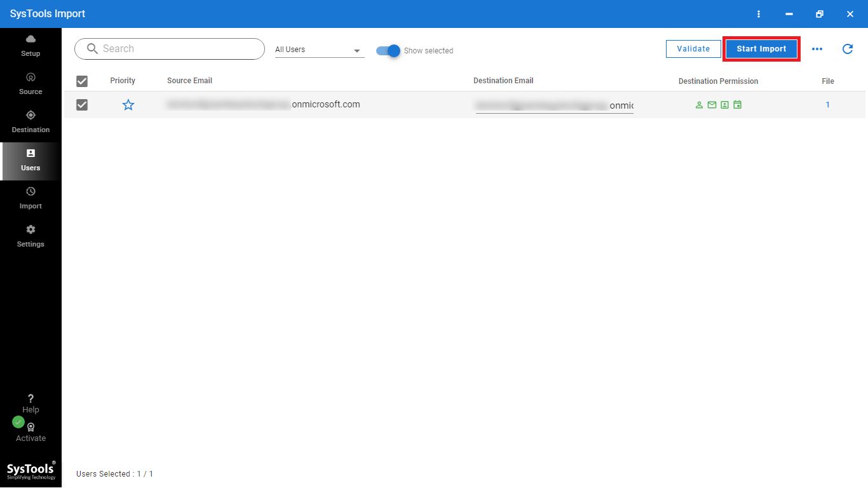
Task: Click the Validate button
Action: [693, 49]
